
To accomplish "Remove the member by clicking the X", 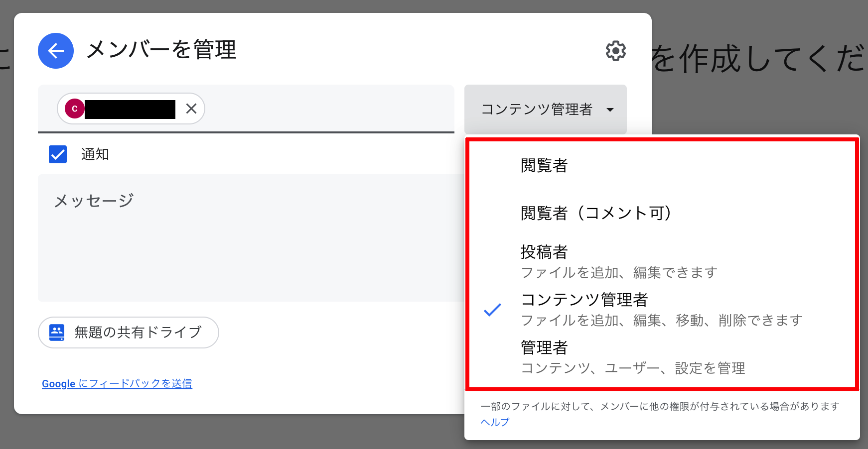I will click(x=191, y=109).
